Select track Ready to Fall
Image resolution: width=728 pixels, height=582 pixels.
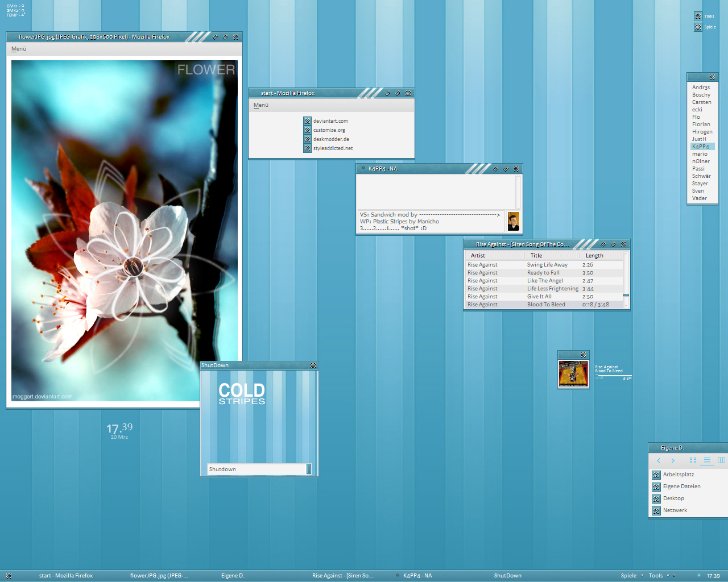pyautogui.click(x=544, y=273)
